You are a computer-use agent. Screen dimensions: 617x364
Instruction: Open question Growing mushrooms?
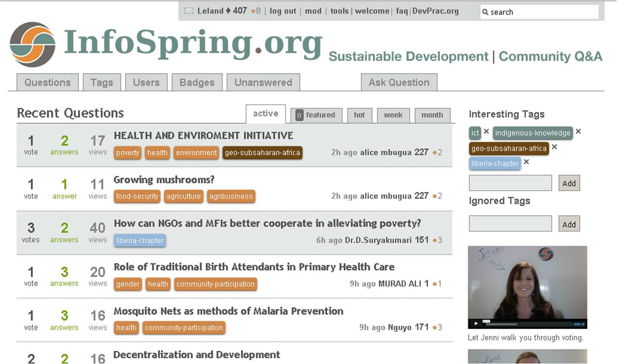coord(164,180)
